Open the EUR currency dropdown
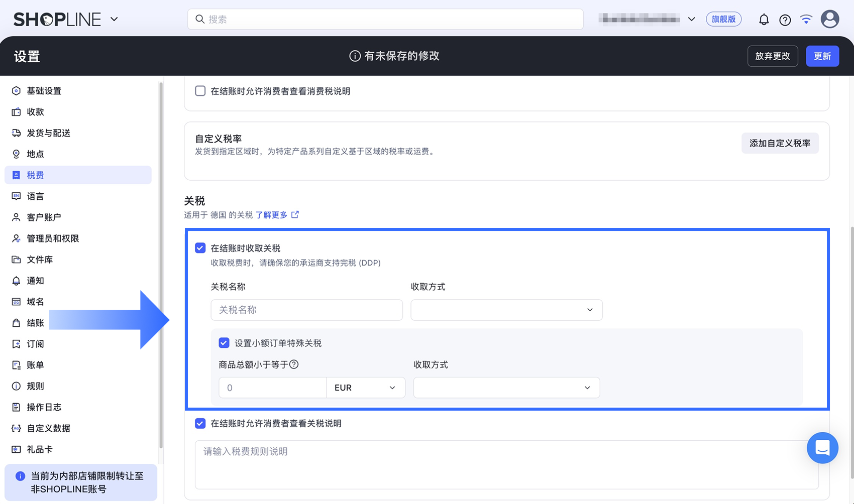854x504 pixels. point(366,388)
